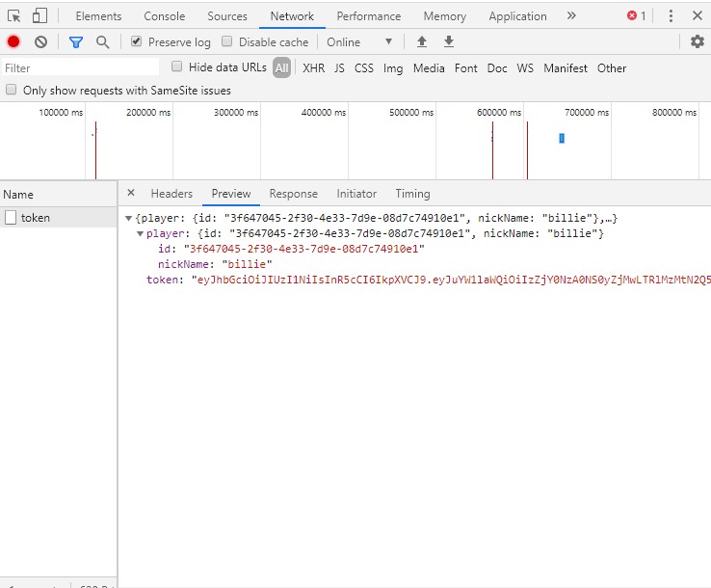Open the Memory tab
The image size is (711, 588).
[445, 16]
